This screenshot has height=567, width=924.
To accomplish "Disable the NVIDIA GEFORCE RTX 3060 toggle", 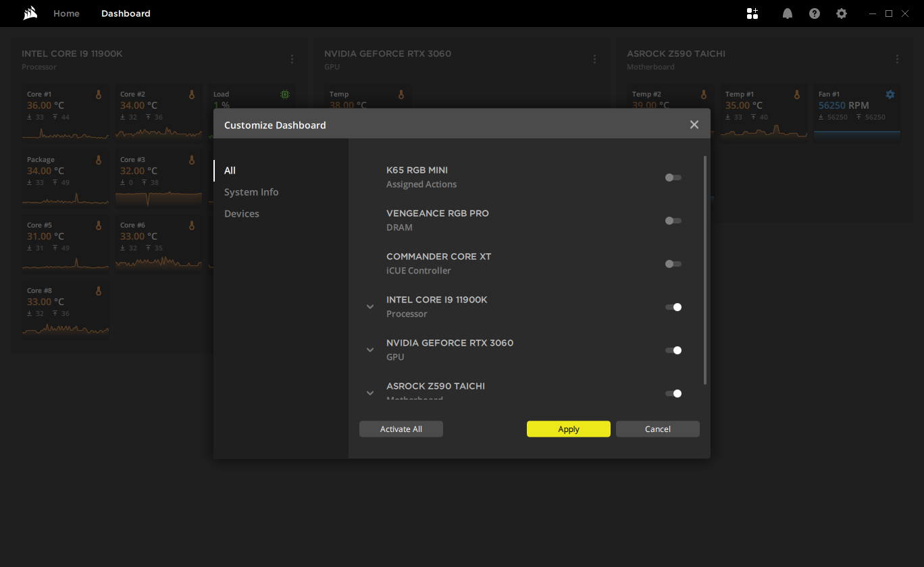I will click(673, 350).
